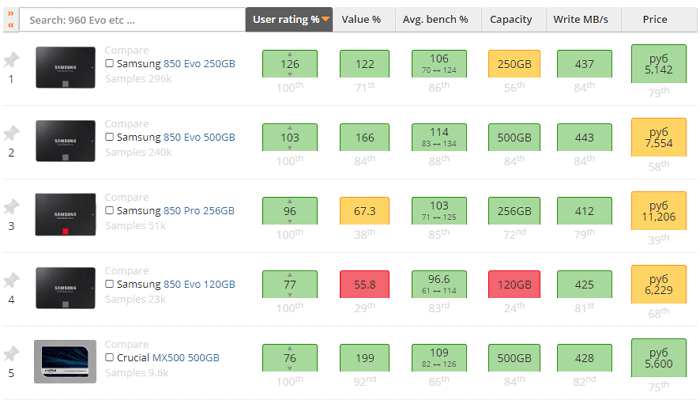The image size is (700, 400).
Task: Sort by Capacity column
Action: tap(513, 19)
